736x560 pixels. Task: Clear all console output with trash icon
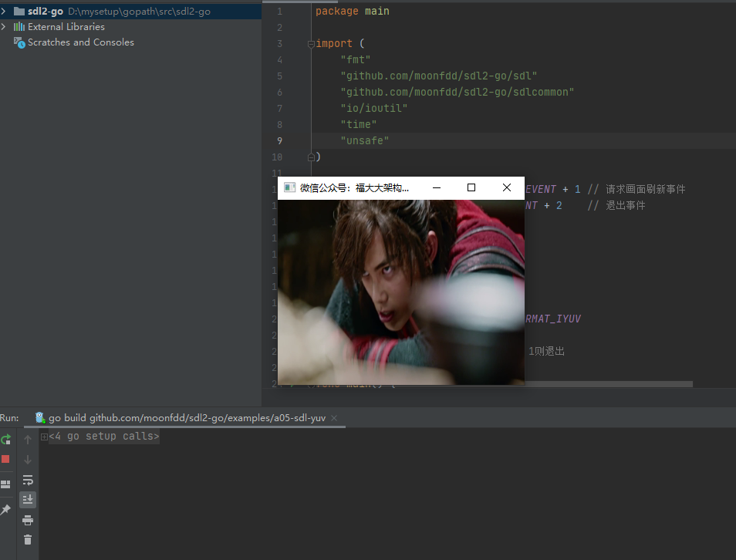[28, 540]
